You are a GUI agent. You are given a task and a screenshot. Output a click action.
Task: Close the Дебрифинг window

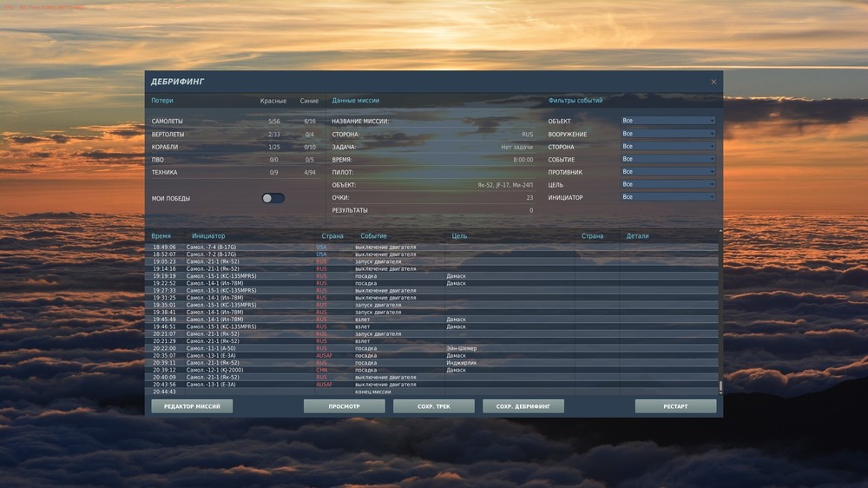pos(713,82)
